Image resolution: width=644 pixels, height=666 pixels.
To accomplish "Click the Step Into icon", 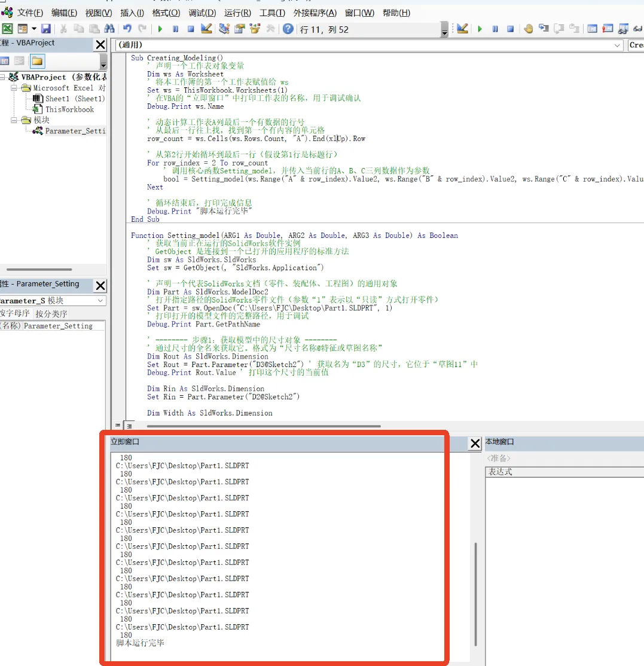I will (544, 29).
